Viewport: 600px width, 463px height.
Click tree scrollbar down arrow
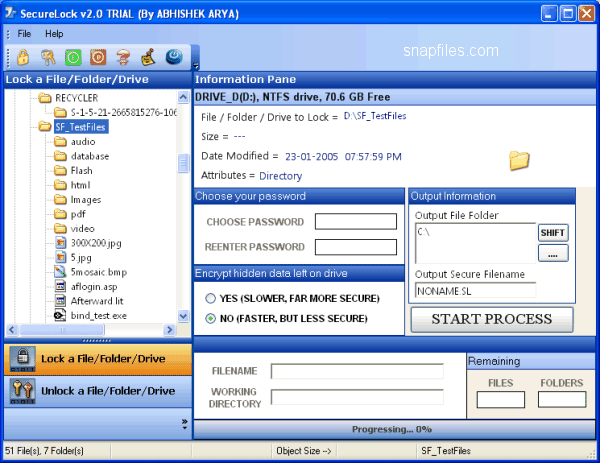(x=183, y=316)
